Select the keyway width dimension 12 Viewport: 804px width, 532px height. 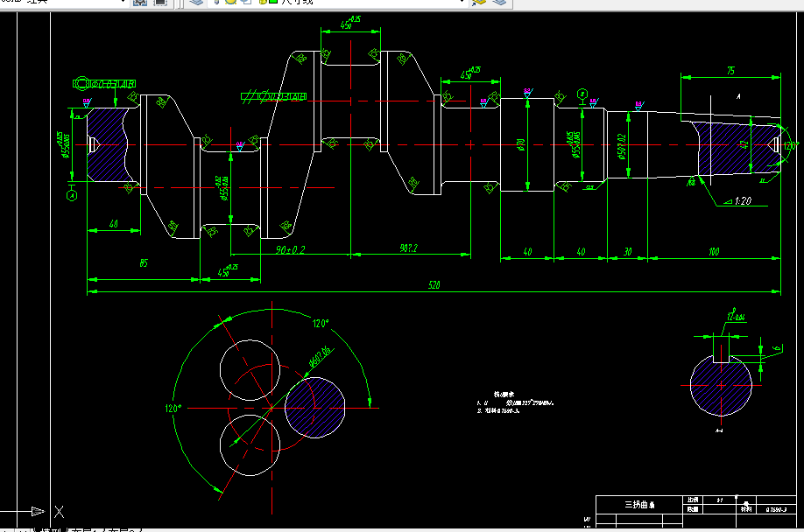736,314
